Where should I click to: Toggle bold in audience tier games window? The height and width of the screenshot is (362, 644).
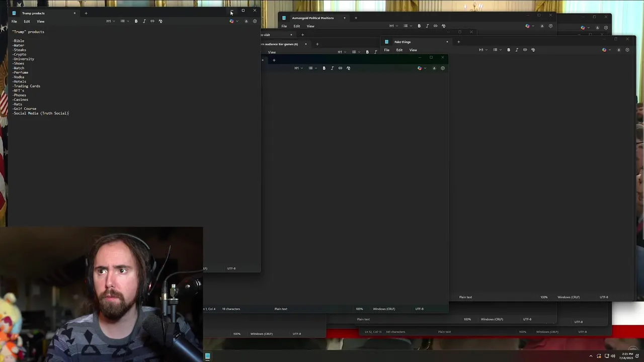click(x=367, y=52)
